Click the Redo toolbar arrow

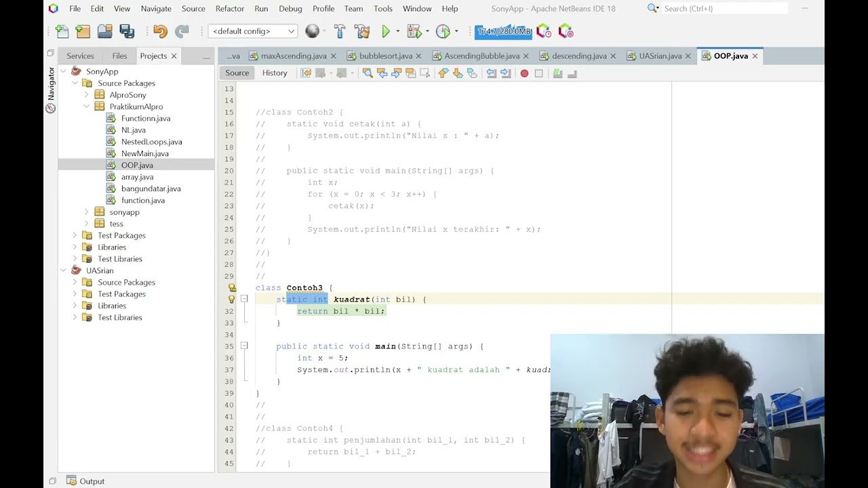coord(182,31)
